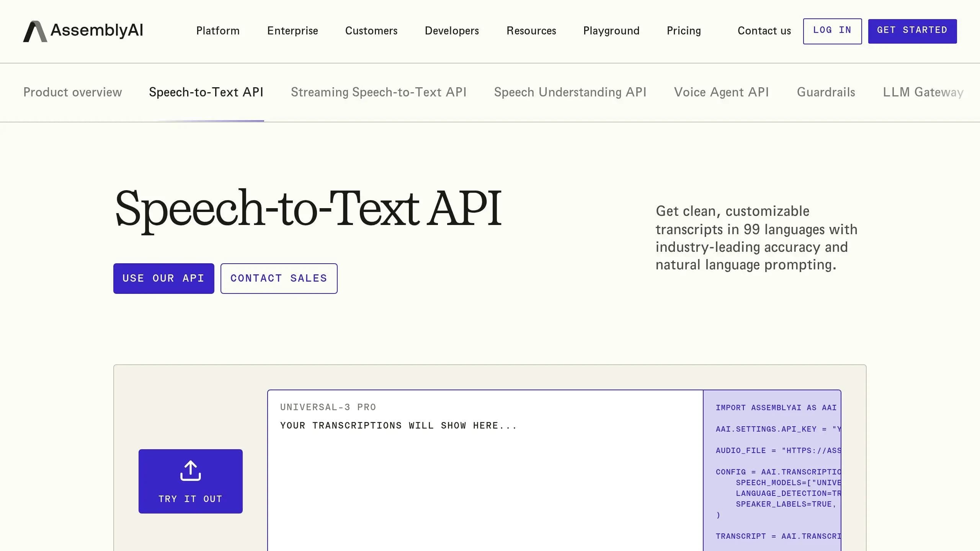
Task: Open the Resources menu
Action: click(x=531, y=31)
